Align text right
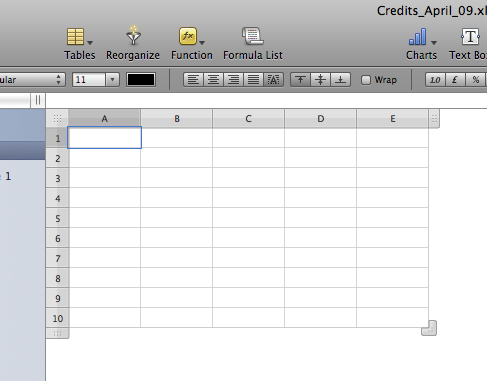The image size is (487, 381). tap(233, 80)
